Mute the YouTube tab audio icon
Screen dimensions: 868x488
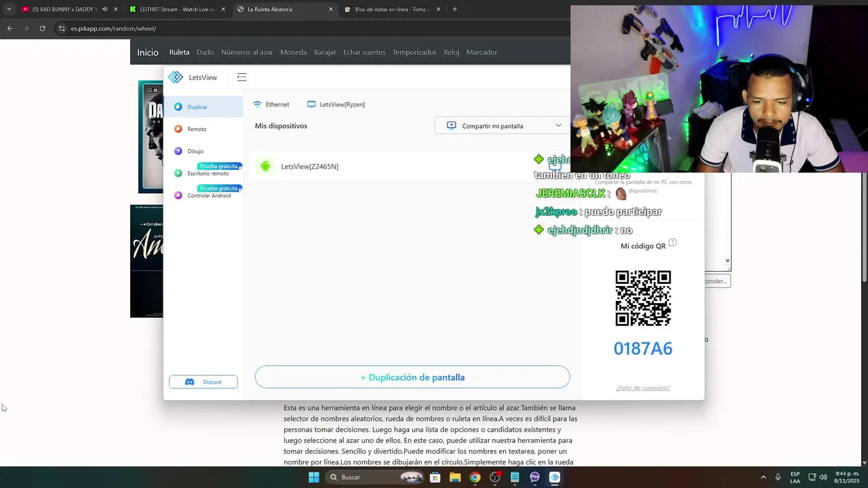pyautogui.click(x=104, y=9)
